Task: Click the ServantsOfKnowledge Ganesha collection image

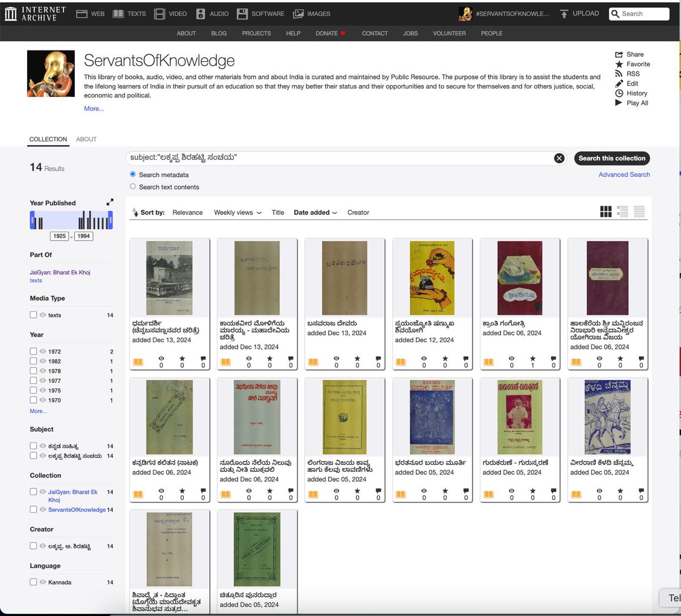Action: (51, 74)
